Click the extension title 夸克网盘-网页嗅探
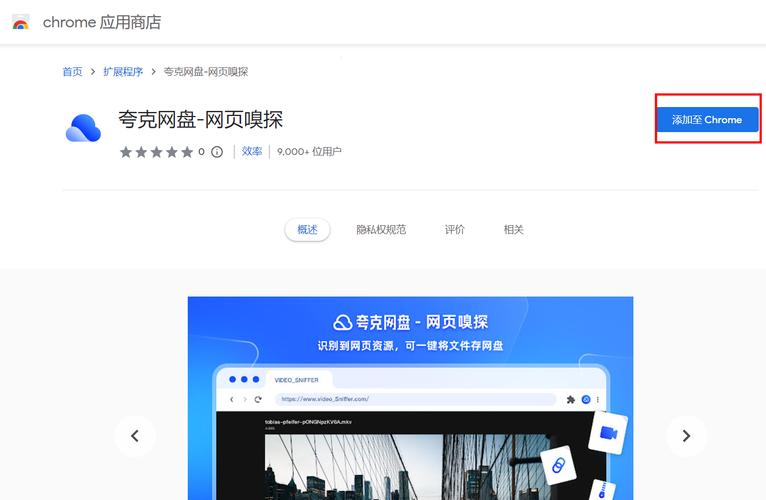766x500 pixels. click(200, 120)
